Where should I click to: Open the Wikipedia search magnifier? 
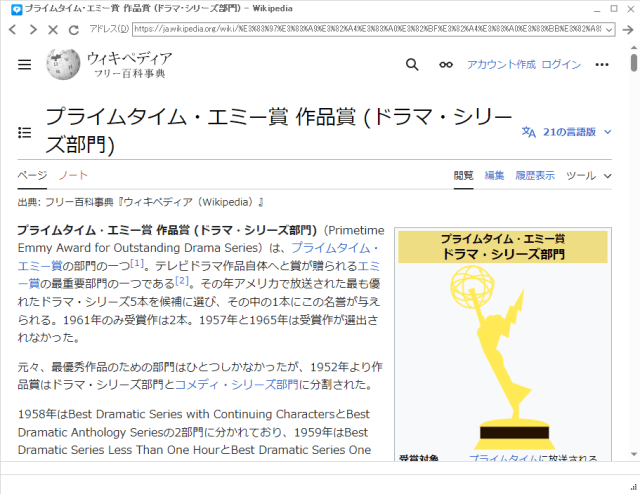[412, 65]
